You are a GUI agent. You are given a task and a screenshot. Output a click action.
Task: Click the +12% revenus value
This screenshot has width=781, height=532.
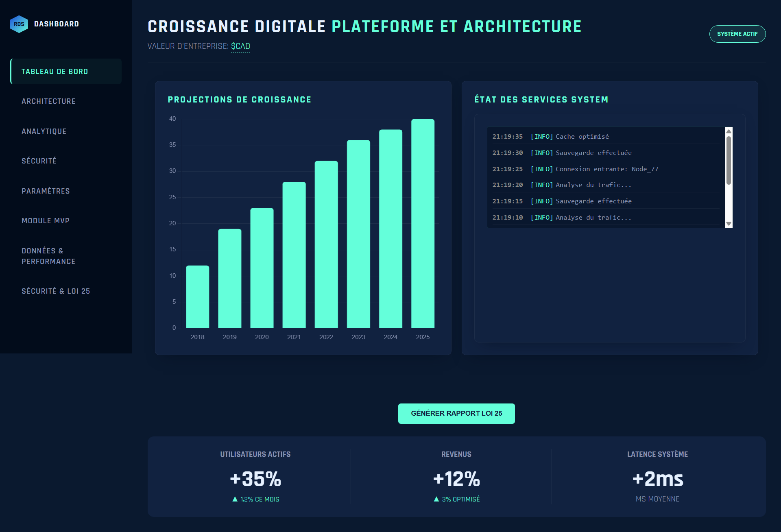[x=456, y=479]
